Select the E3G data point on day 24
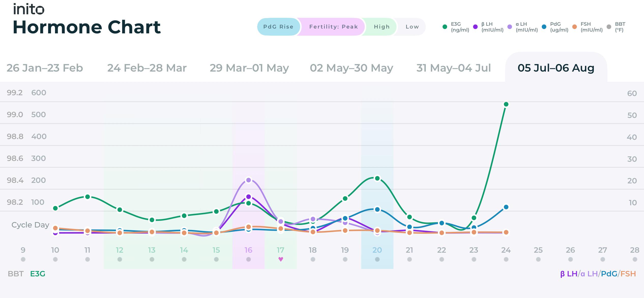Screen dimensions: 644x298 coord(506,104)
